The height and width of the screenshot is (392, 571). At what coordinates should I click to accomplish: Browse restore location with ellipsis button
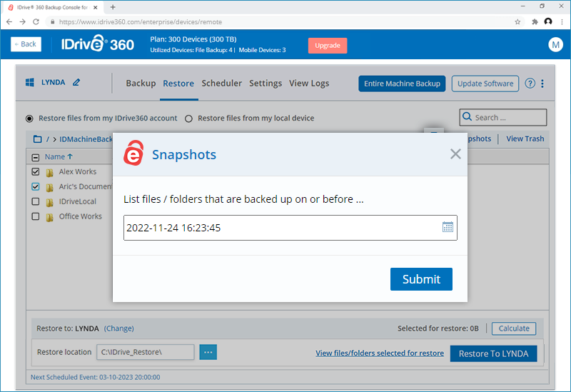click(208, 352)
